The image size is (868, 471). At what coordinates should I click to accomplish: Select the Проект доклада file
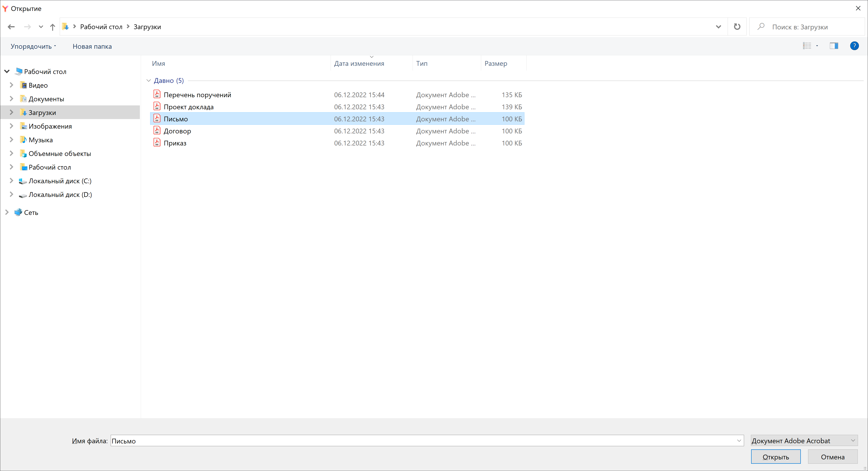pyautogui.click(x=337, y=107)
